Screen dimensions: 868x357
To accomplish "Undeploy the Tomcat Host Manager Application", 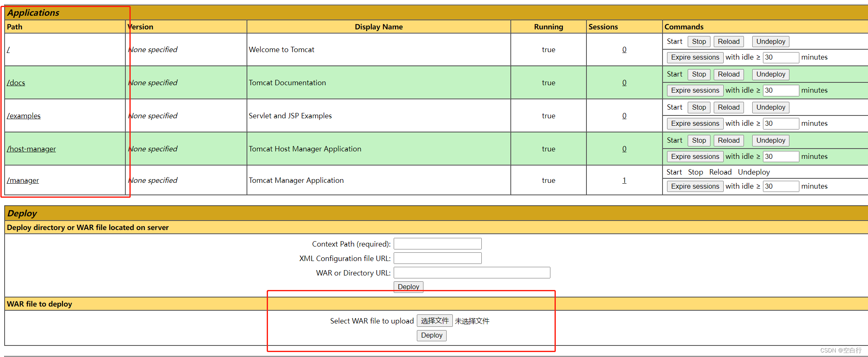I will pos(771,140).
